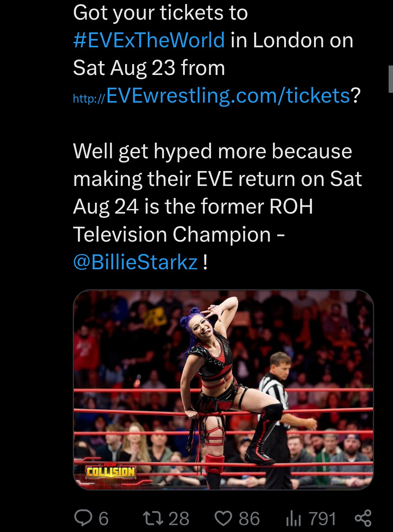
Task: Visit the EVEwrestling.com/tickets link
Action: click(211, 96)
